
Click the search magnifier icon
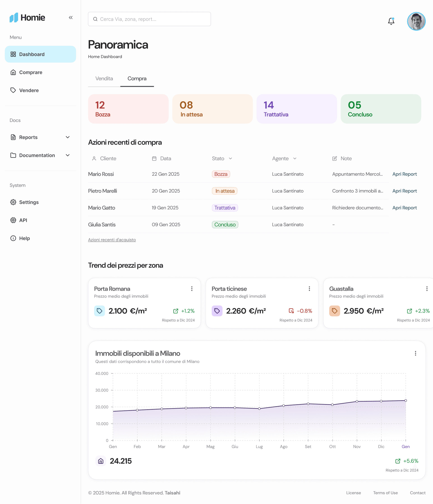point(95,19)
